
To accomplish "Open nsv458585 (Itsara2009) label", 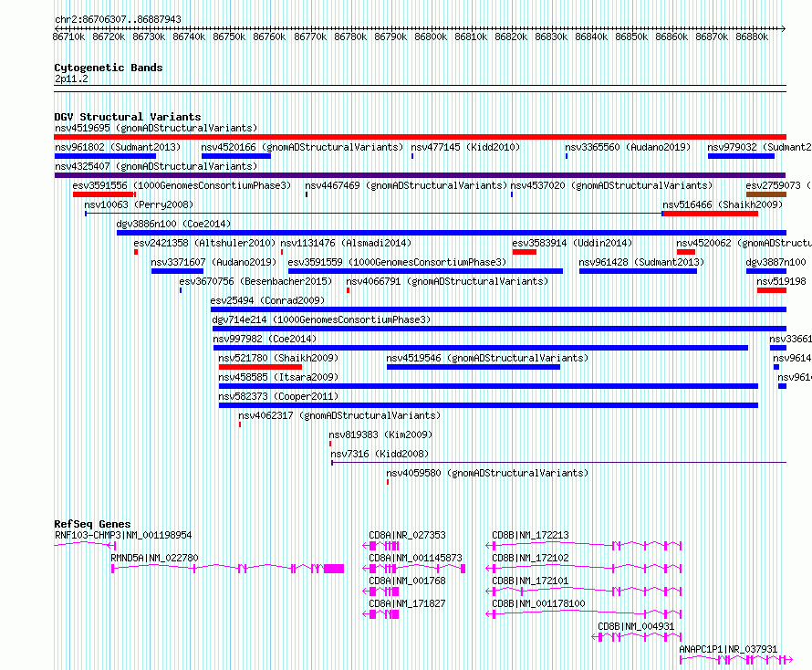I will [278, 377].
